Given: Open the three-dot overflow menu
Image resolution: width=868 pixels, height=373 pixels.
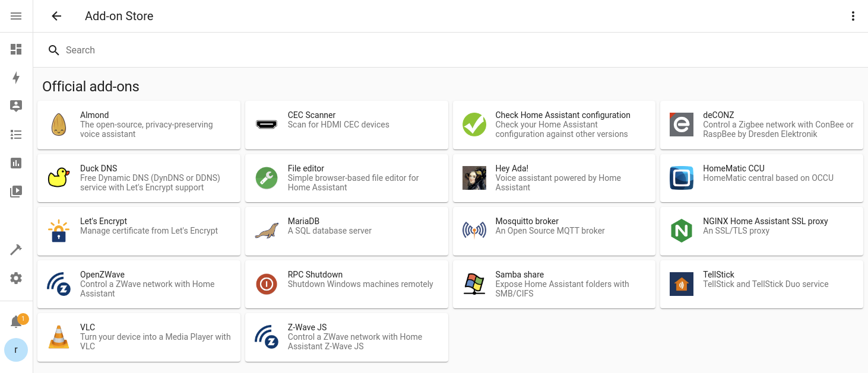Looking at the screenshot, I should (x=853, y=16).
